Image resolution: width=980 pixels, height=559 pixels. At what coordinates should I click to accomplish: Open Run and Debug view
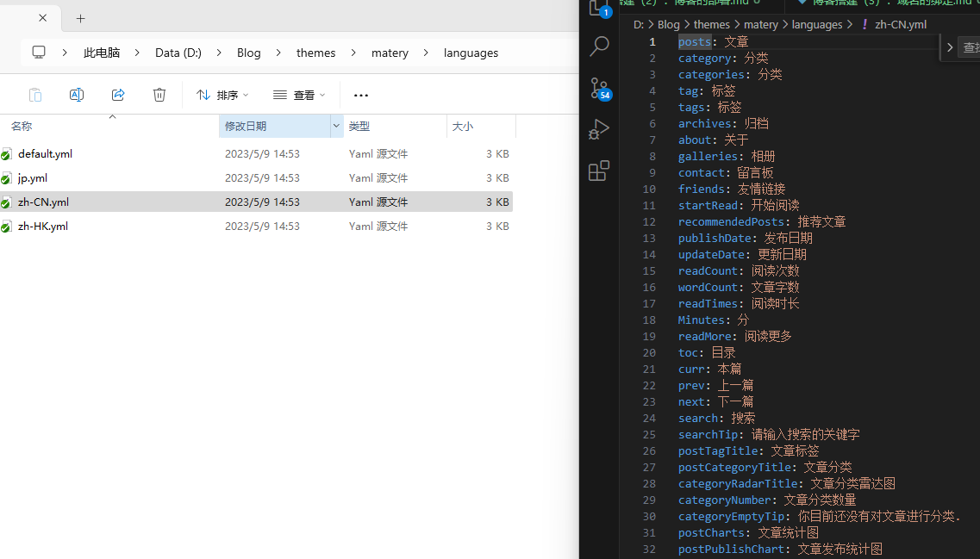click(599, 129)
